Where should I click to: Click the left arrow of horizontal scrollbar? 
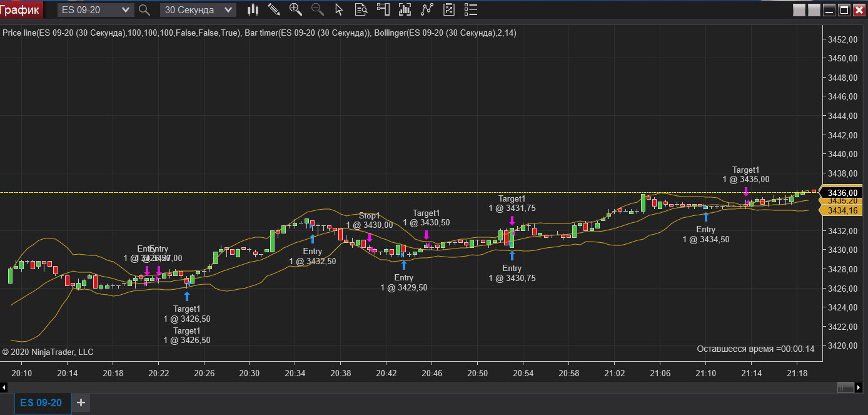click(x=3, y=388)
